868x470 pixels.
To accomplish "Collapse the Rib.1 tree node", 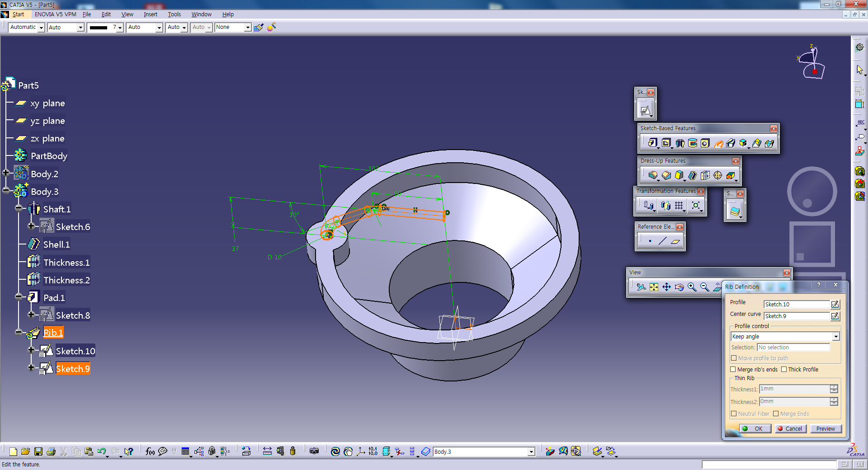I will [19, 333].
